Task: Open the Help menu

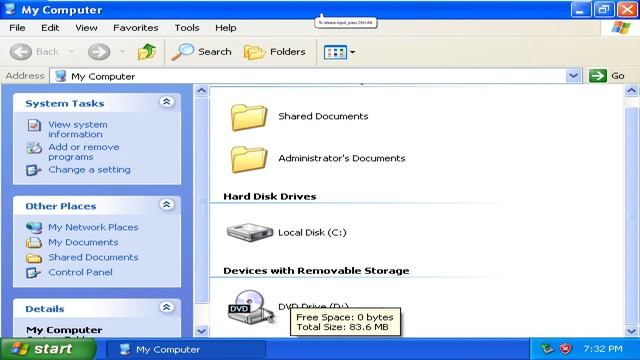Action: pyautogui.click(x=226, y=28)
